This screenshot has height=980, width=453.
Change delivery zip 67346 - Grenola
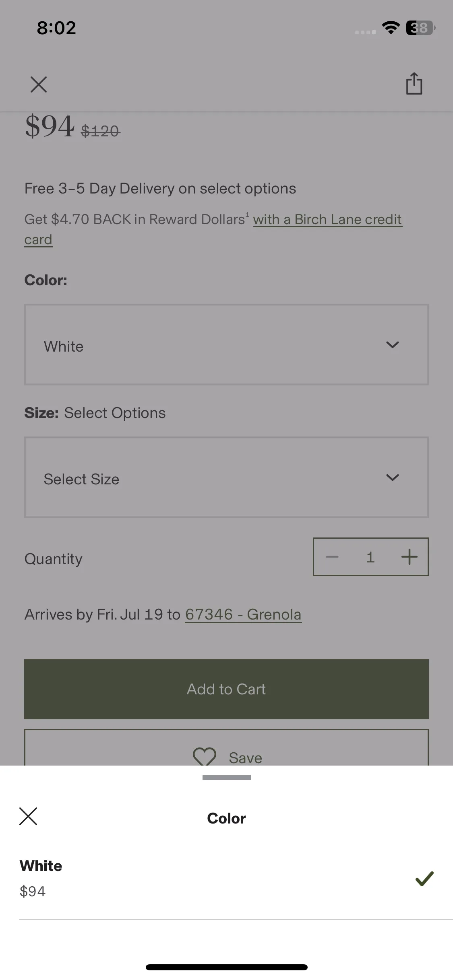243,615
